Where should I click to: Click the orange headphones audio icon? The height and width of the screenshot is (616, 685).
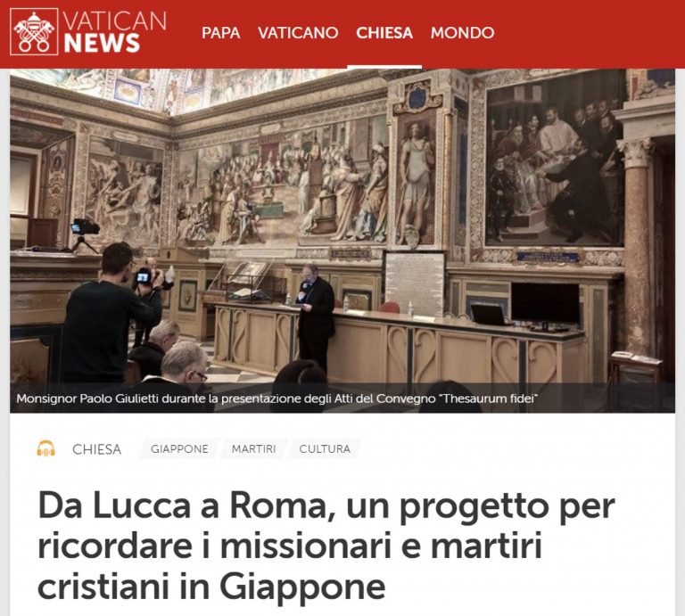tap(45, 448)
